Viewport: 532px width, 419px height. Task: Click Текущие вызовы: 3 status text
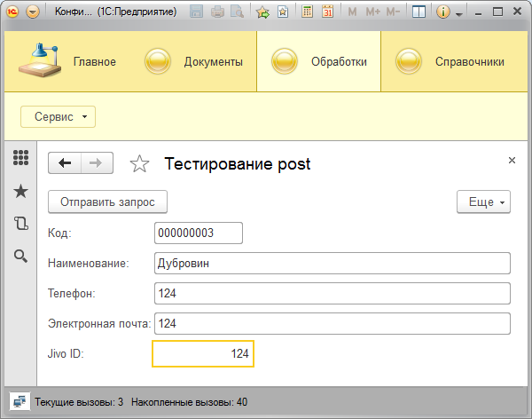point(79,402)
